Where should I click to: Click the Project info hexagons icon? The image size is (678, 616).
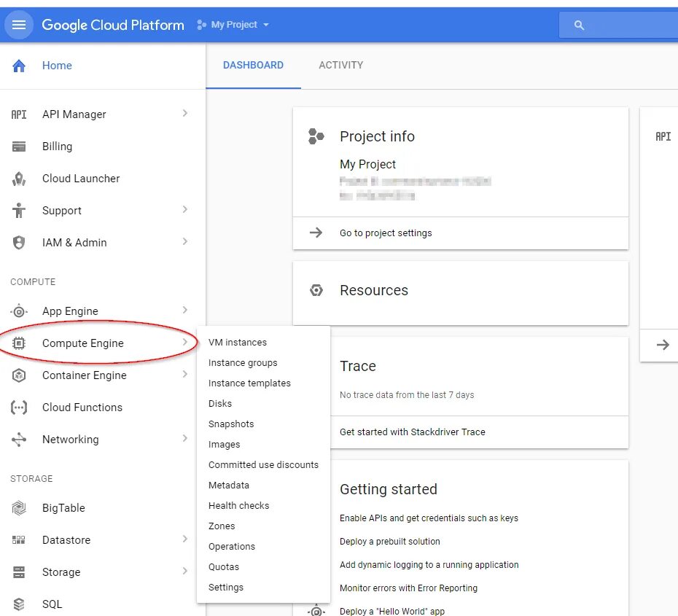pos(316,136)
